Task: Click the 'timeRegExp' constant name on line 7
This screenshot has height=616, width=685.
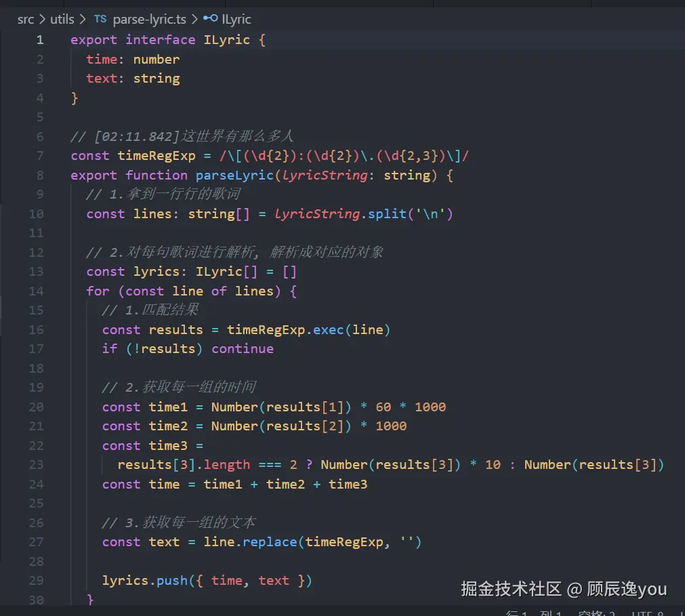Action: 157,156
